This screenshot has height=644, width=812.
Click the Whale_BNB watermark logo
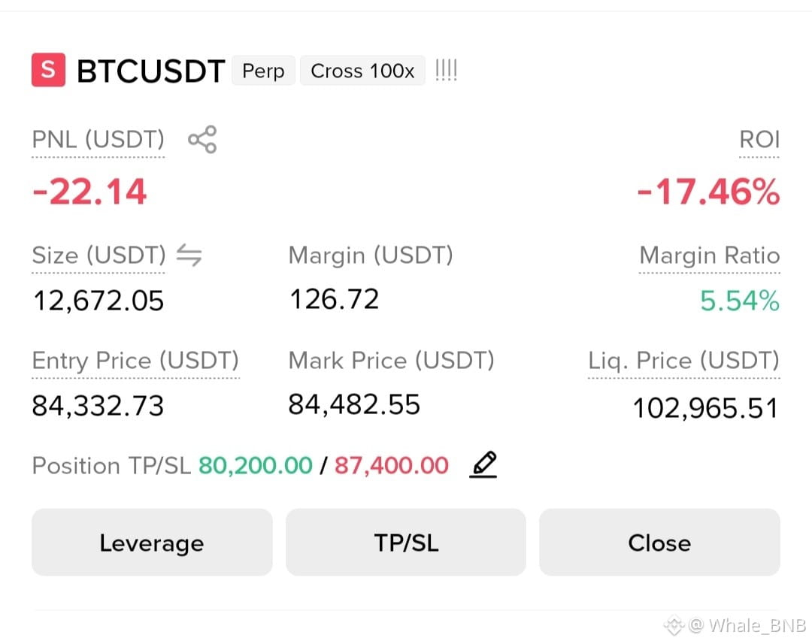(x=674, y=625)
